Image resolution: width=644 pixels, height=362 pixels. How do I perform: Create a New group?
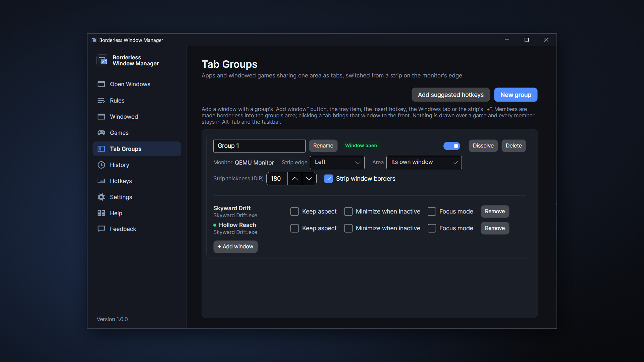click(x=516, y=95)
